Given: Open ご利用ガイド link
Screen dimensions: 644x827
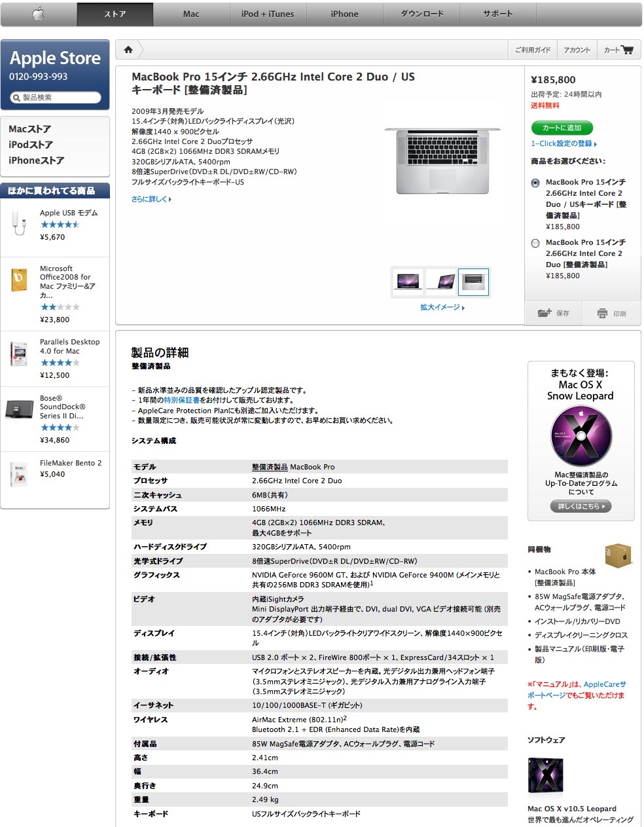Looking at the screenshot, I should pos(533,50).
